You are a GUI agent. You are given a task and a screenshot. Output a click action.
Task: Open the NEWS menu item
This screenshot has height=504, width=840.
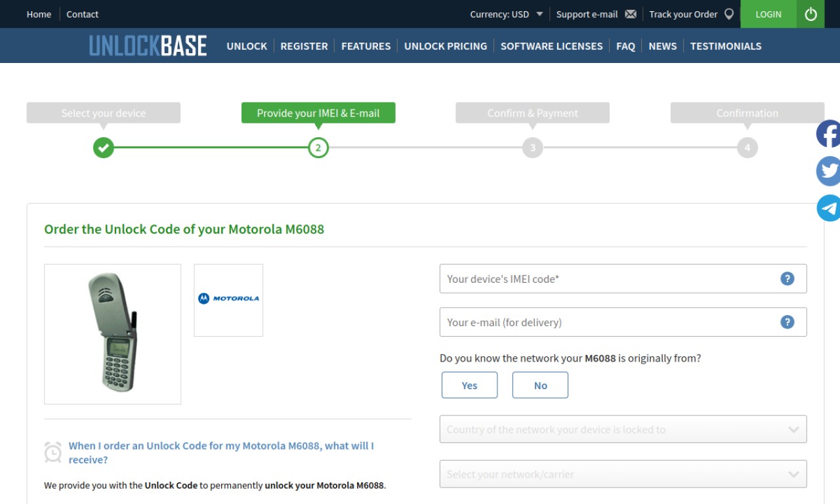662,46
